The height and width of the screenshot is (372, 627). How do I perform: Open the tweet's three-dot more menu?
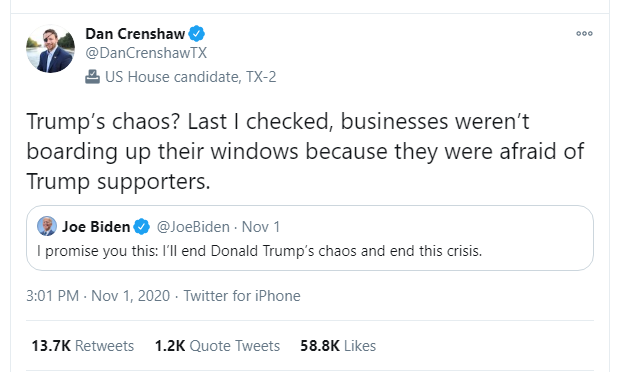click(x=584, y=34)
